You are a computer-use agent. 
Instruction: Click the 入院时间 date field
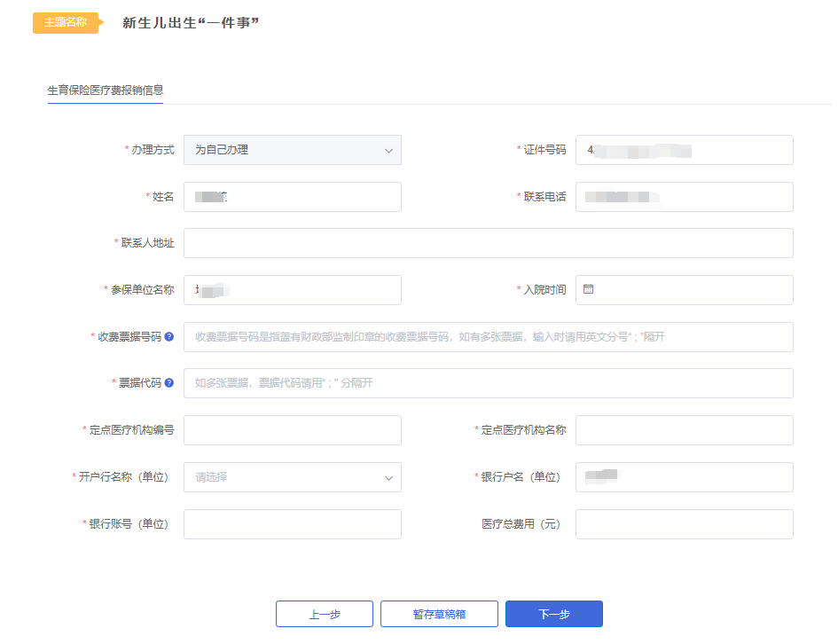click(x=684, y=290)
